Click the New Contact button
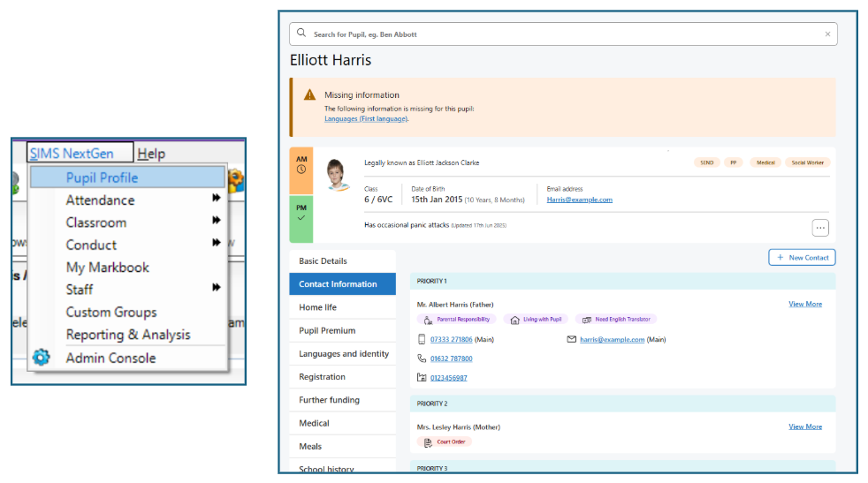This screenshot has width=868, height=483. (x=802, y=257)
